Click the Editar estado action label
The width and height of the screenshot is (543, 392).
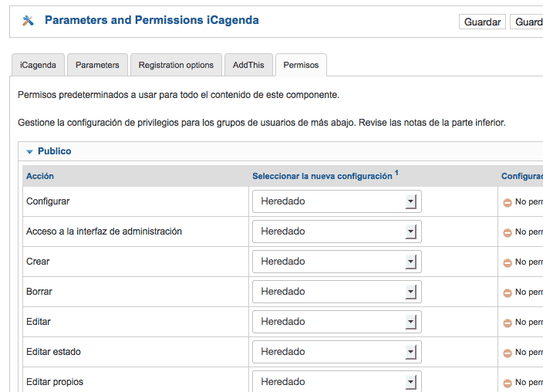pos(53,352)
